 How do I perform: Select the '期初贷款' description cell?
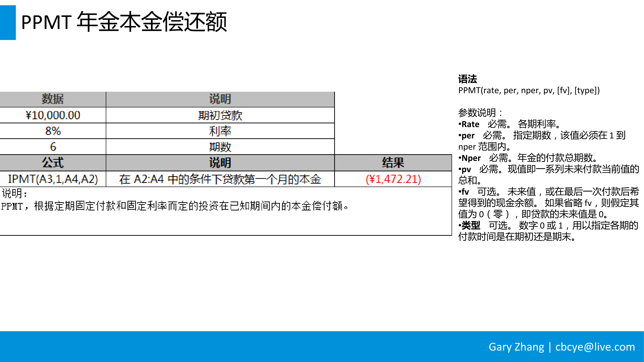click(x=220, y=115)
